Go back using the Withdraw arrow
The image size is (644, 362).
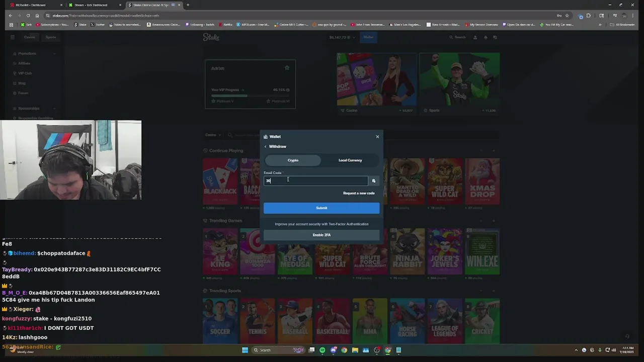coord(266,147)
